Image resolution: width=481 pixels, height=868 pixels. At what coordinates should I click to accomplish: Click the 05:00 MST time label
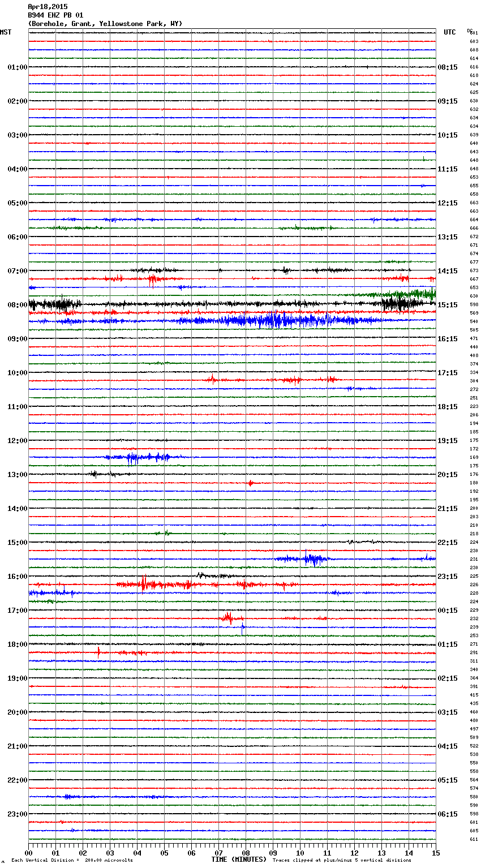(18, 203)
